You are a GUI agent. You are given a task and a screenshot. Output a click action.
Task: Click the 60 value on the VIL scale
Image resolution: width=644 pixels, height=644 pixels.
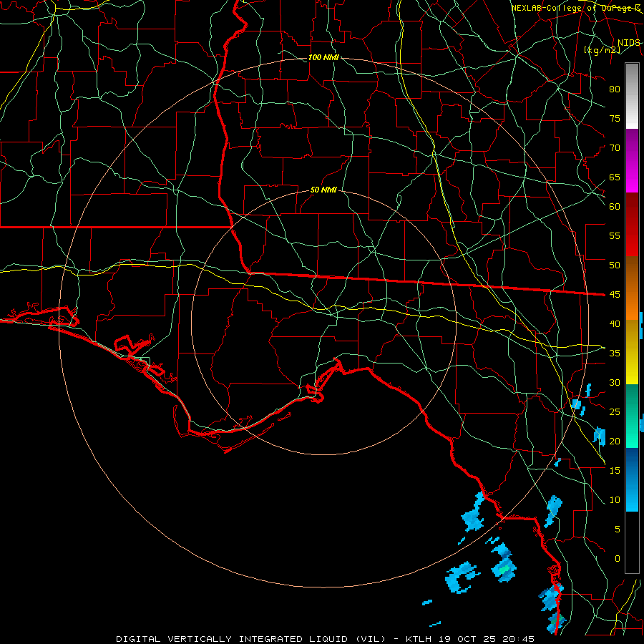point(615,207)
